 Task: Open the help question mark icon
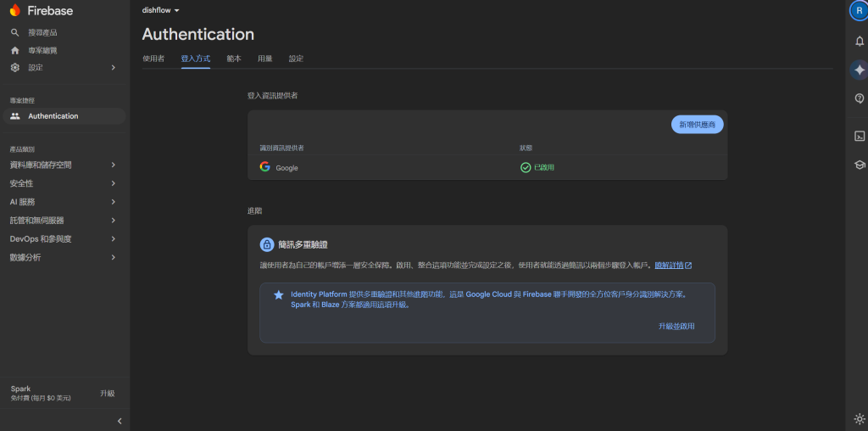click(x=860, y=98)
